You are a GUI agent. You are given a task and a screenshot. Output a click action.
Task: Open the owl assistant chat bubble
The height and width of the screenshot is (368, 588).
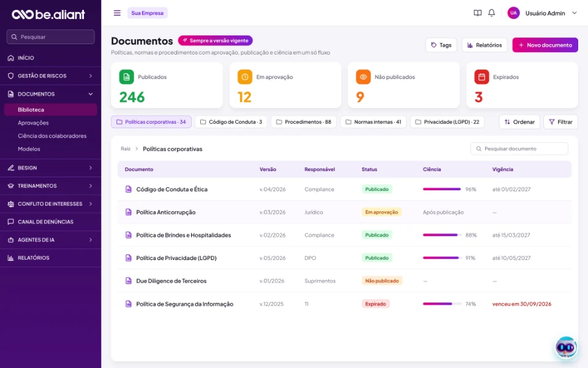coord(566,347)
